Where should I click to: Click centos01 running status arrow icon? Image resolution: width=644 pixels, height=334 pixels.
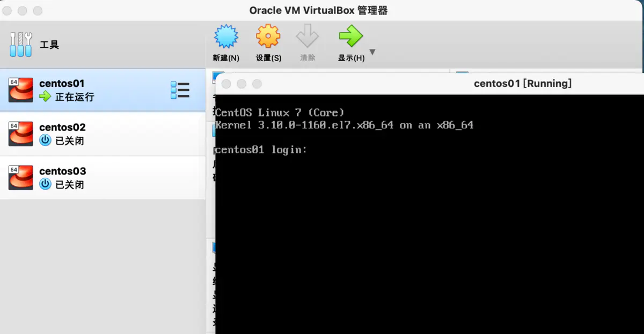click(x=45, y=97)
